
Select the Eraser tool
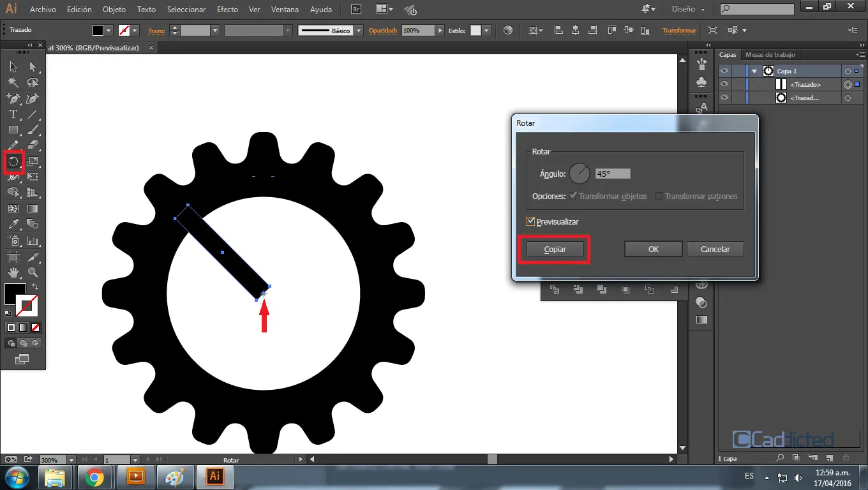[x=33, y=145]
